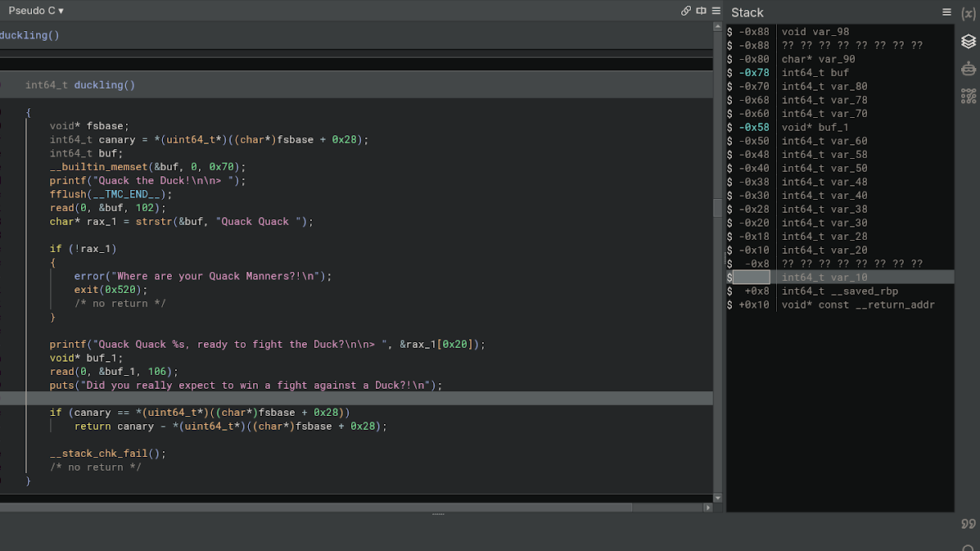Click the strstr function call in code
The width and height of the screenshot is (980, 551).
(x=154, y=222)
